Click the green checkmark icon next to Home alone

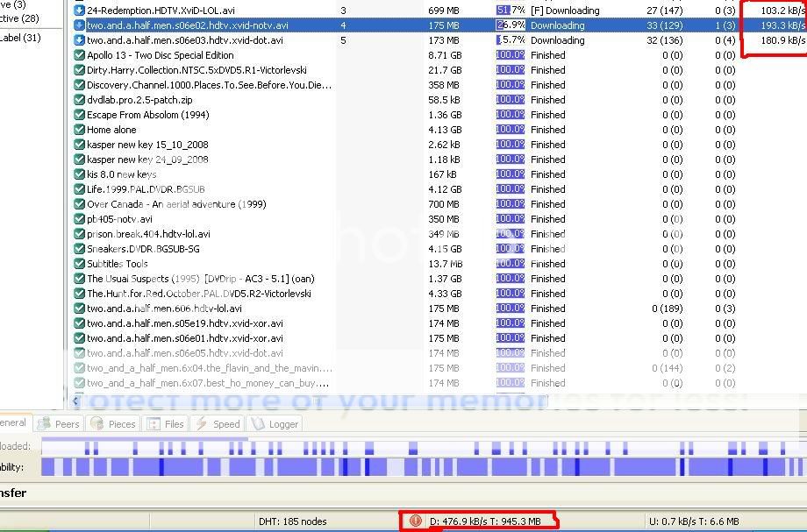coord(80,130)
